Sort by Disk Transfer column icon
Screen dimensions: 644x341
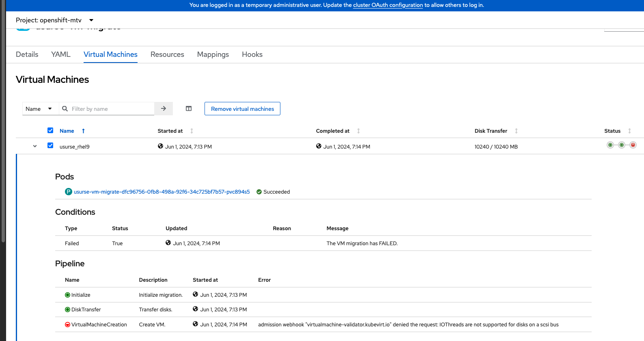(x=516, y=131)
